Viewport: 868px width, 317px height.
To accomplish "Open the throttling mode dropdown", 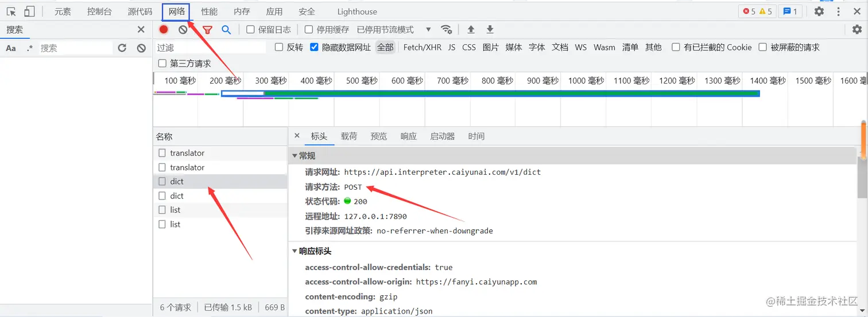I will (394, 29).
